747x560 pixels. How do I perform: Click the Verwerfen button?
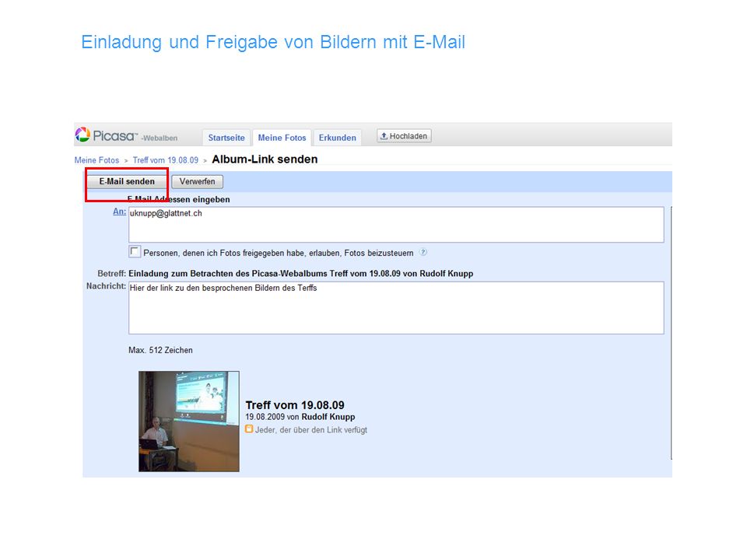197,181
